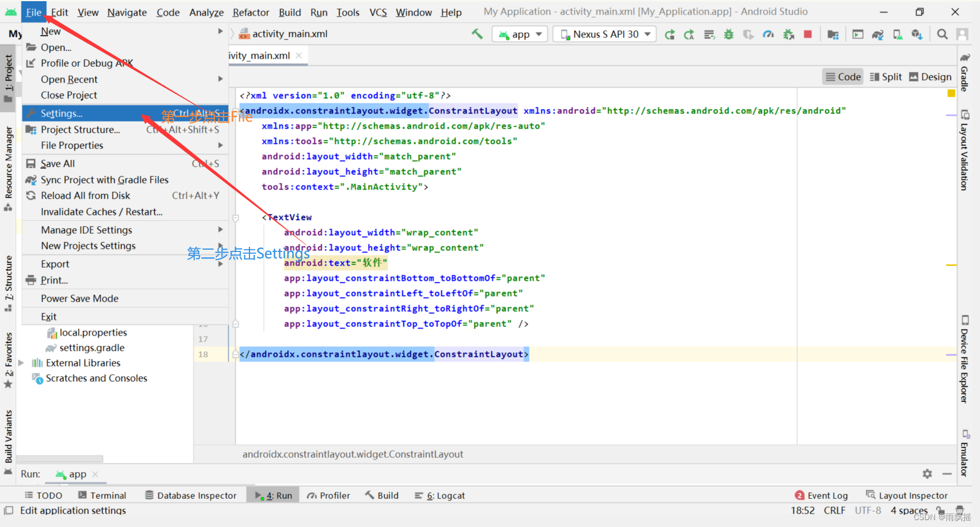Viewport: 980px width, 527px height.
Task: Choose Sync Project with Gradle Files menu item
Action: pyautogui.click(x=125, y=180)
